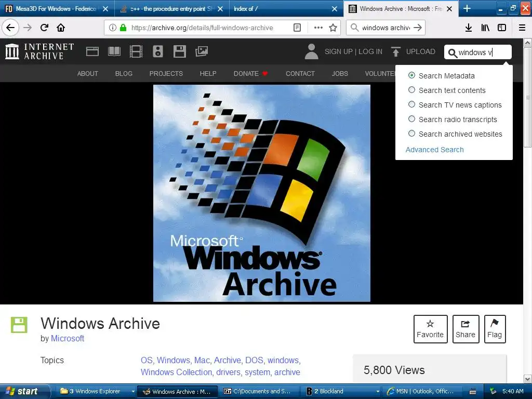Submit the browser search with the arrow
This screenshot has width=532, height=399.
[418, 28]
